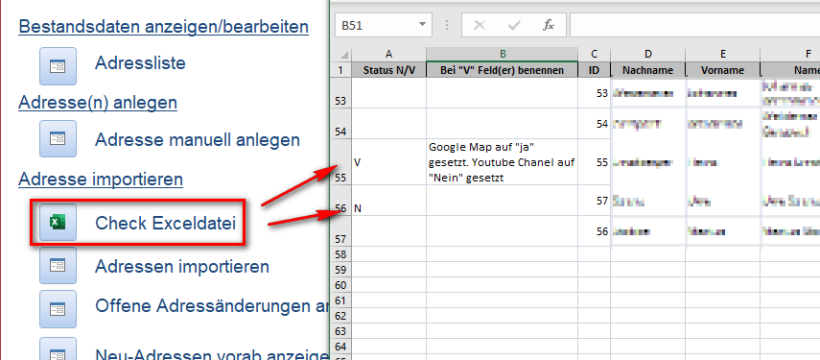Select column B header
This screenshot has height=360, width=820.
click(x=502, y=54)
